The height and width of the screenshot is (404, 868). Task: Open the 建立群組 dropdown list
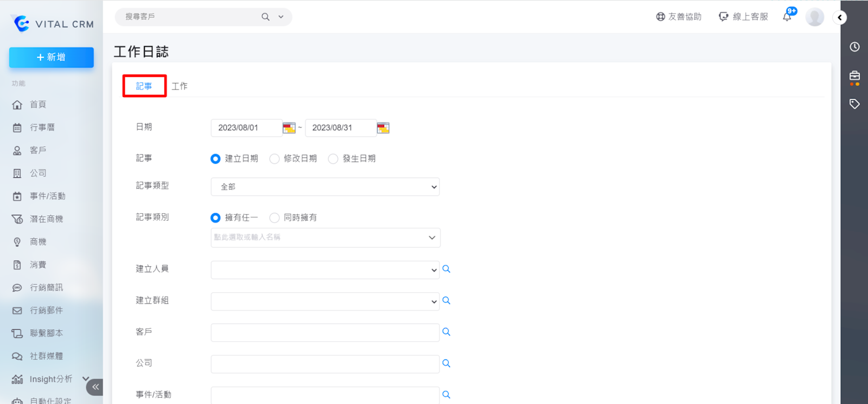[x=325, y=302]
